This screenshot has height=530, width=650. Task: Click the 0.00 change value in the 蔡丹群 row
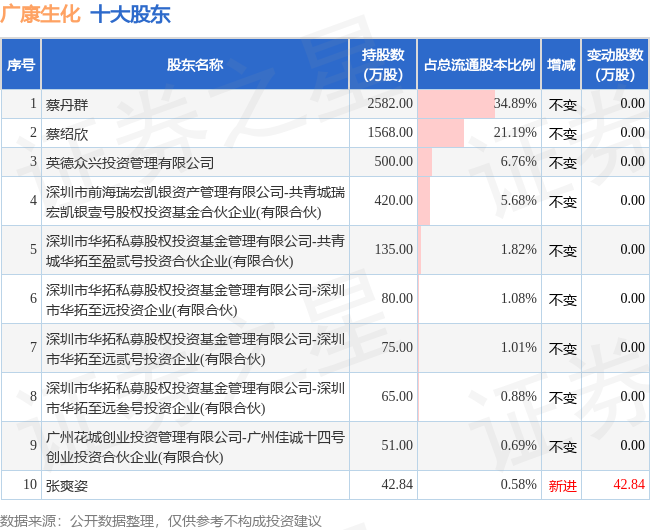tap(632, 103)
